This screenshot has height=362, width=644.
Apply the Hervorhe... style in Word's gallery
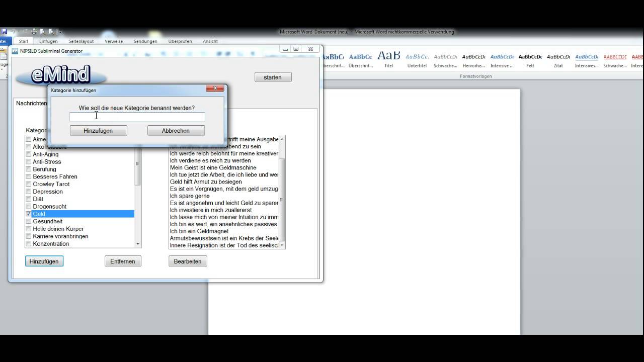tap(473, 60)
